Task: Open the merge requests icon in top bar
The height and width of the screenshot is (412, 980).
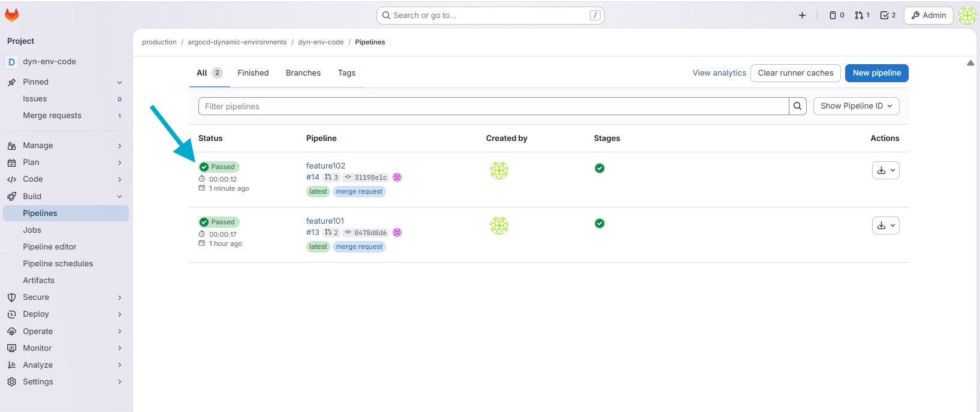Action: [862, 16]
